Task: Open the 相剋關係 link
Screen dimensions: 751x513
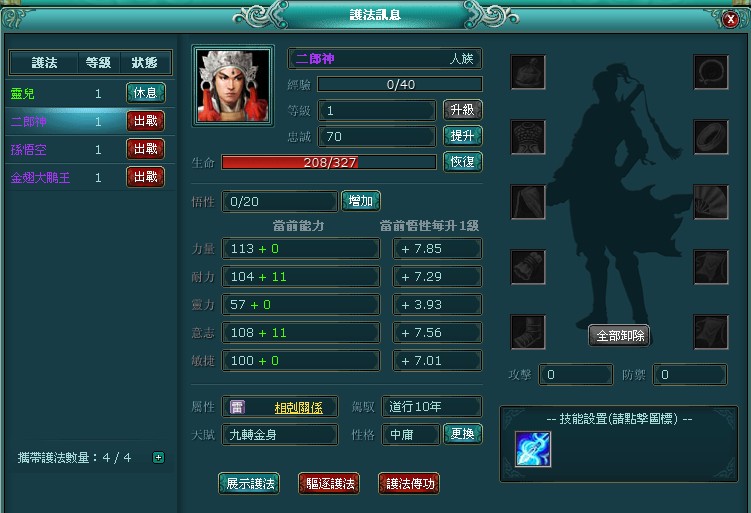Action: click(x=298, y=408)
